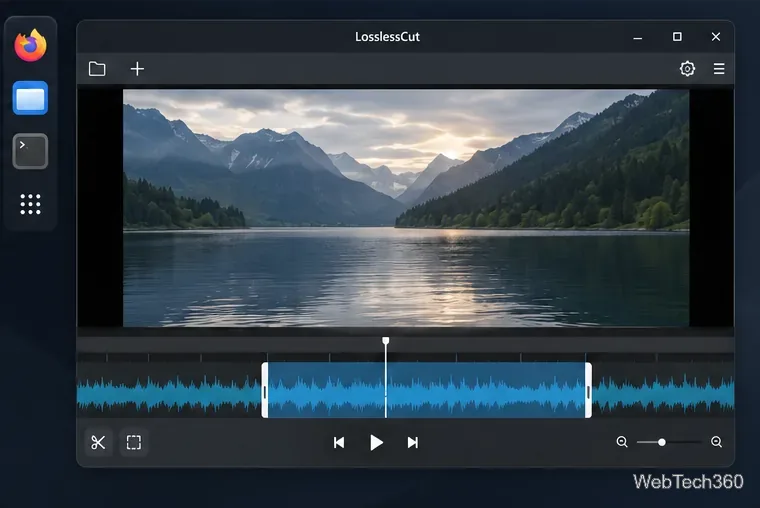Open a file with the folder icon

97,69
